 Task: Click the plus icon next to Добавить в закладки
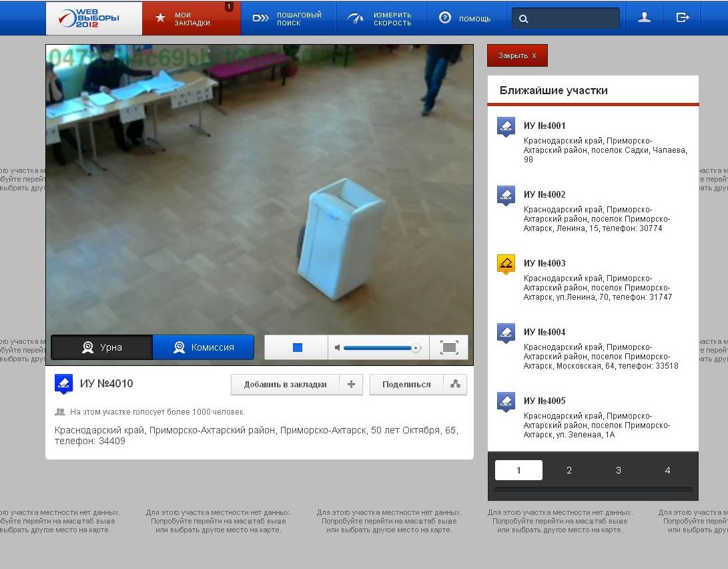[351, 385]
